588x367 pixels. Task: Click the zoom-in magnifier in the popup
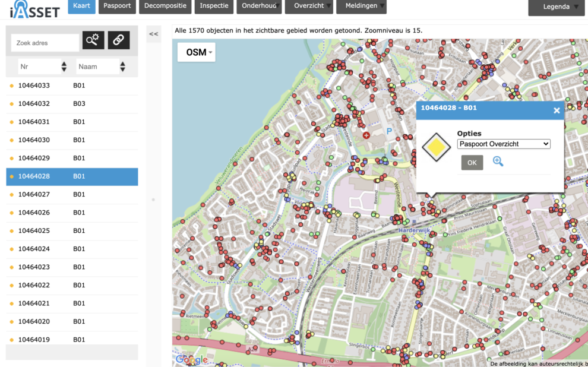coord(498,162)
